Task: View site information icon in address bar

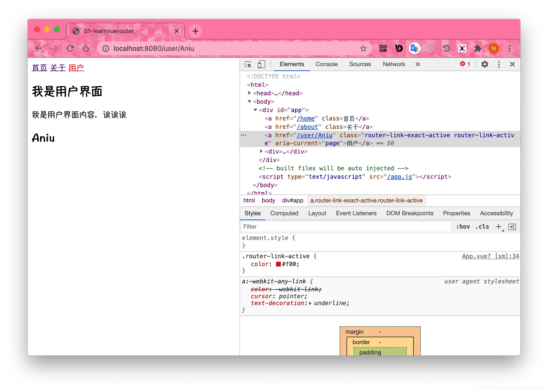Action: pos(106,49)
